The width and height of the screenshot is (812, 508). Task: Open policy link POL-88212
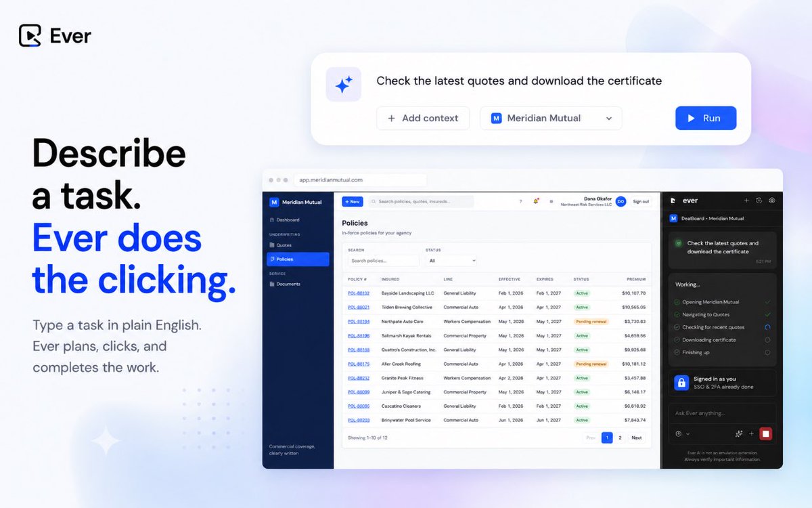[359, 378]
